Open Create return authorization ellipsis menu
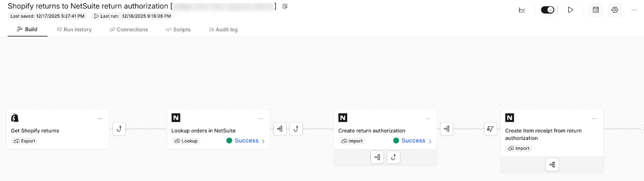 click(x=428, y=119)
